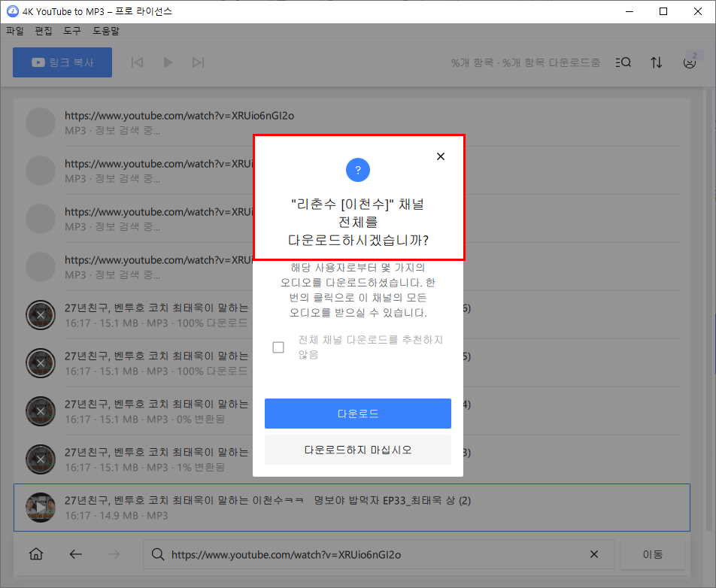This screenshot has height=588, width=716.
Task: Open the 파일 menu
Action: pyautogui.click(x=14, y=31)
